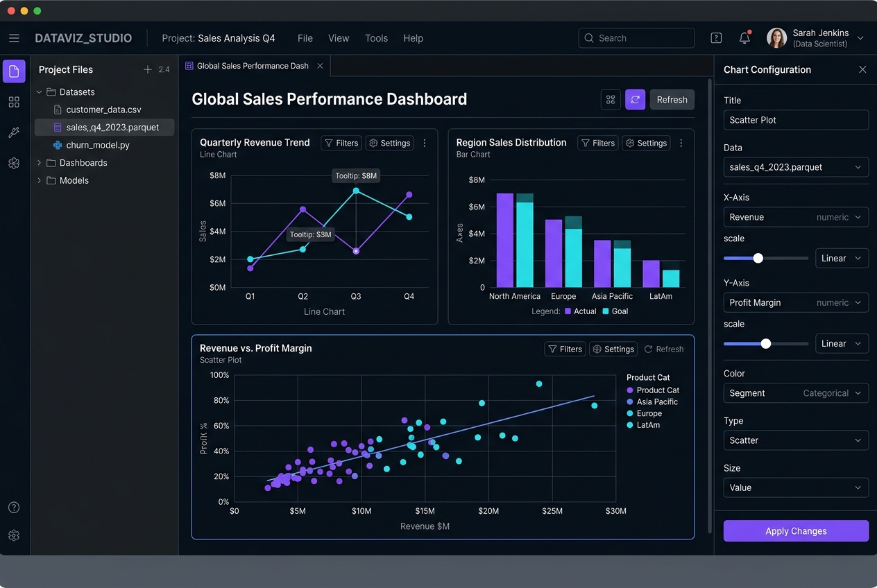This screenshot has height=588, width=877.
Task: Open Settings for Quarterly Revenue Trend
Action: coord(390,143)
